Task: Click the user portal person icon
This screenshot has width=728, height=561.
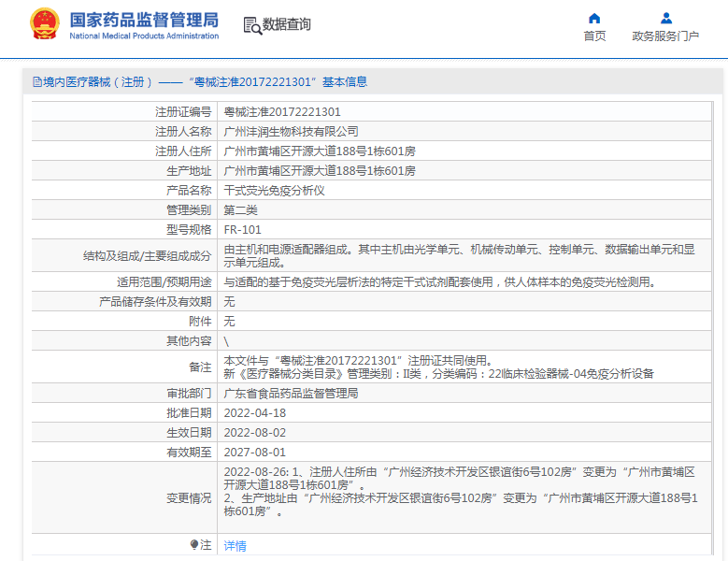Action: (x=665, y=18)
